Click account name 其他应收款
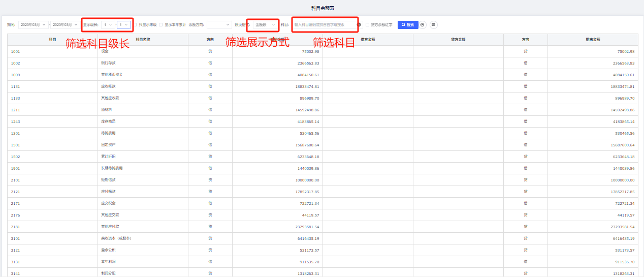This screenshot has height=277, width=644. coord(110,98)
